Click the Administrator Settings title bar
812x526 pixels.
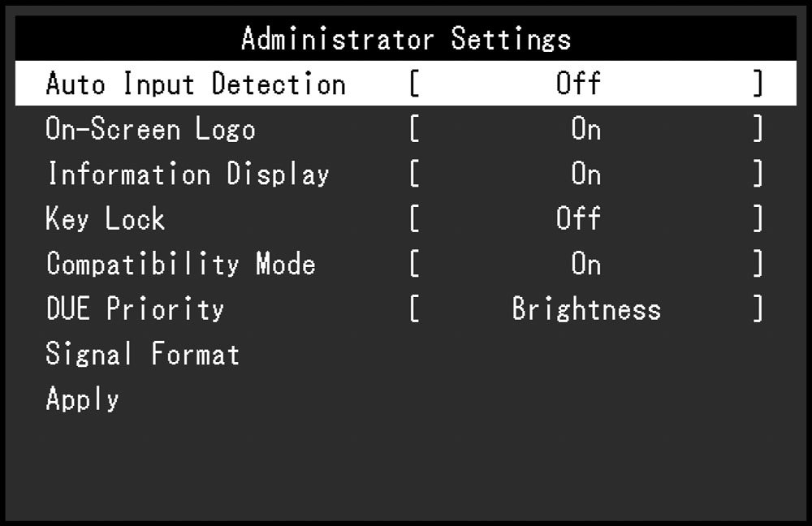405,38
